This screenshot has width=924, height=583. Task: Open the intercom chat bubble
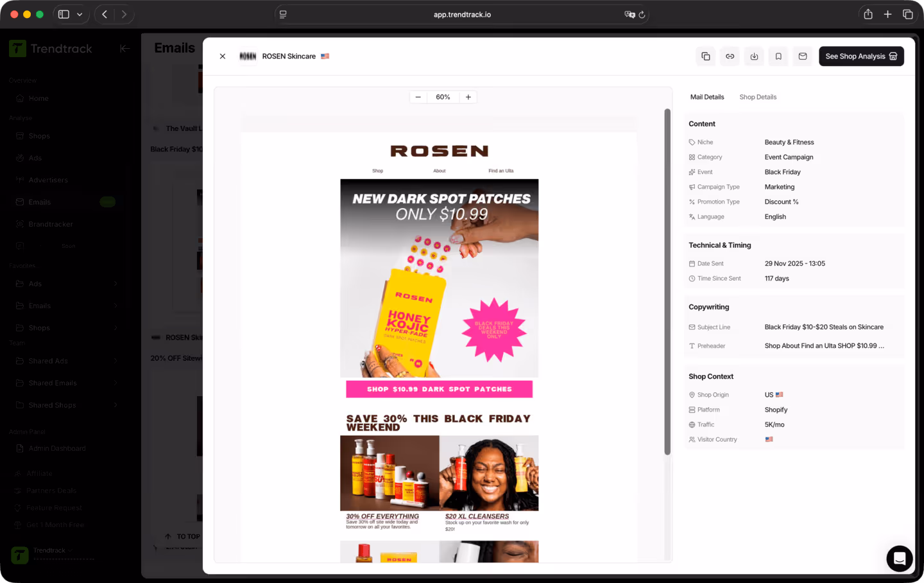(x=900, y=559)
